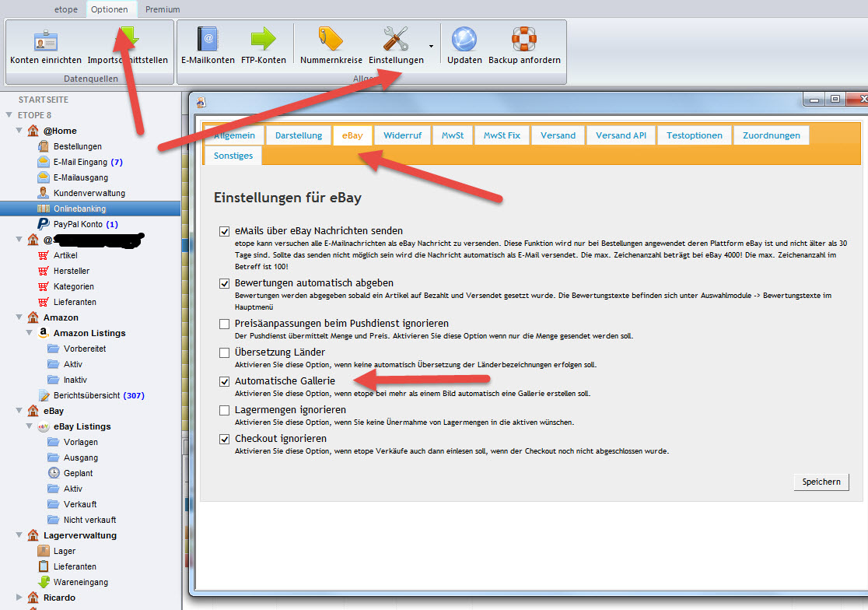Screen dimensions: 868x610
Task: Expand the Ricardo tree node
Action: pos(19,598)
